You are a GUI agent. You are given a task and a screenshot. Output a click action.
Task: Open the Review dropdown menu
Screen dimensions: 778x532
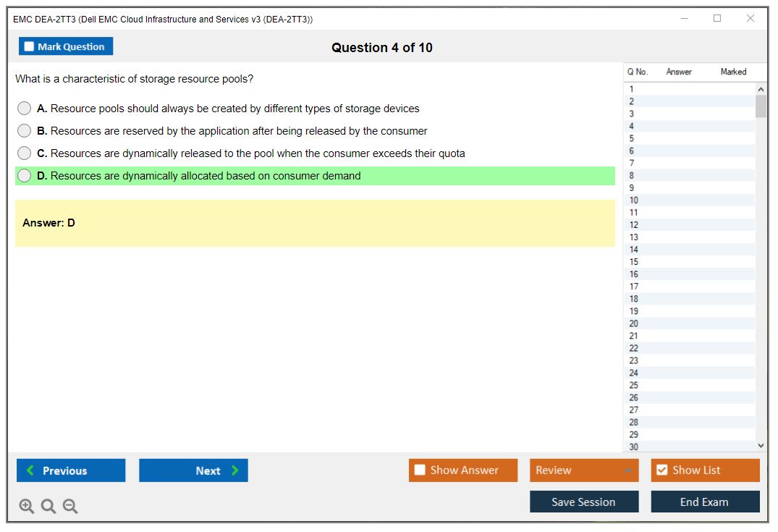(627, 470)
